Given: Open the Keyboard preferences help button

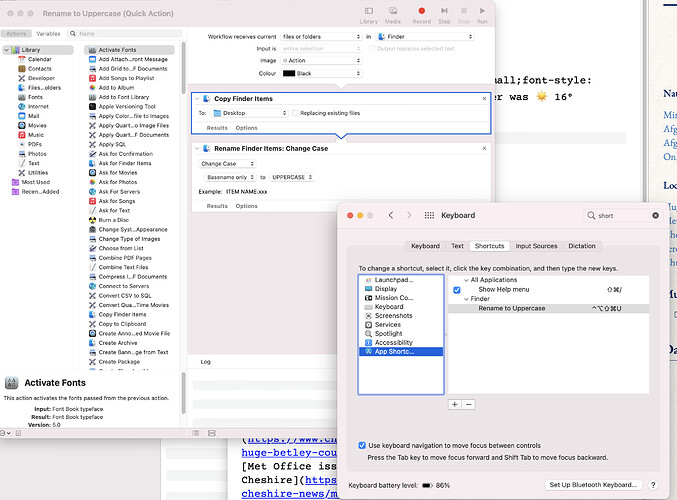Looking at the screenshot, I should pos(653,485).
